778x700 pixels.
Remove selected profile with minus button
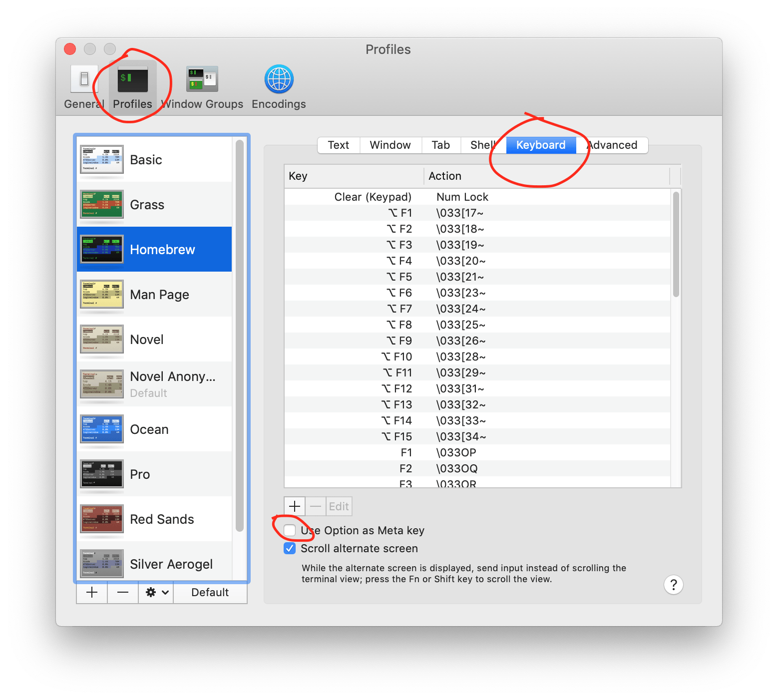123,593
